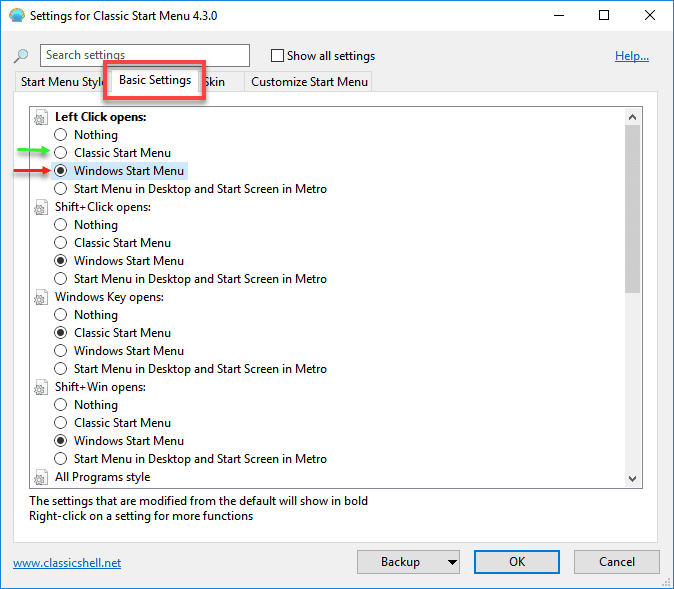Open the www.classicshell.net link

coord(67,563)
